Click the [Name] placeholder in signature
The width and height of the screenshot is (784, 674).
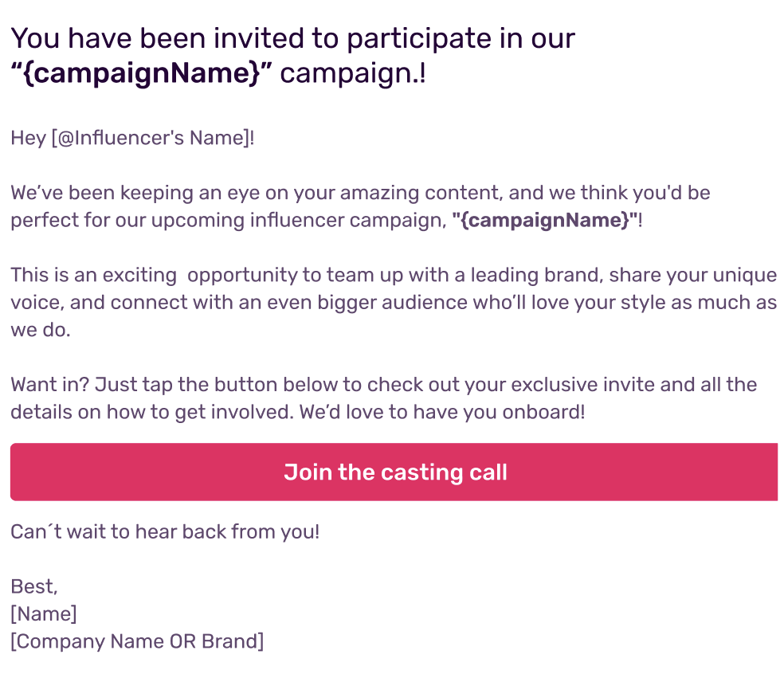click(x=44, y=613)
